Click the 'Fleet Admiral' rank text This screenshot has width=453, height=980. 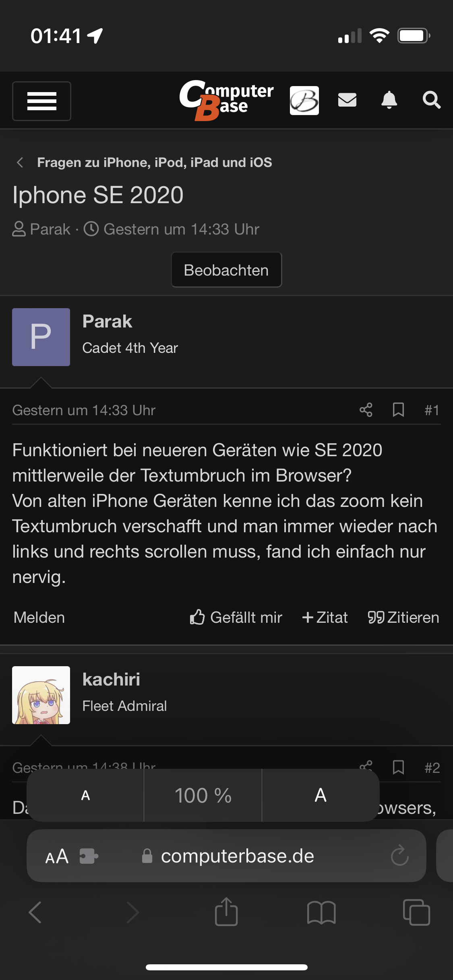coord(124,706)
